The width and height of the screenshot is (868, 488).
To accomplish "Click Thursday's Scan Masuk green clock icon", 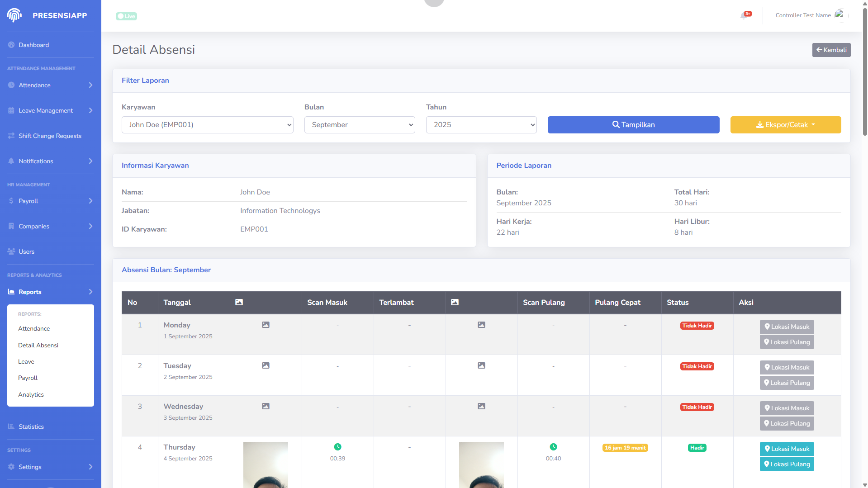I will coord(338,447).
